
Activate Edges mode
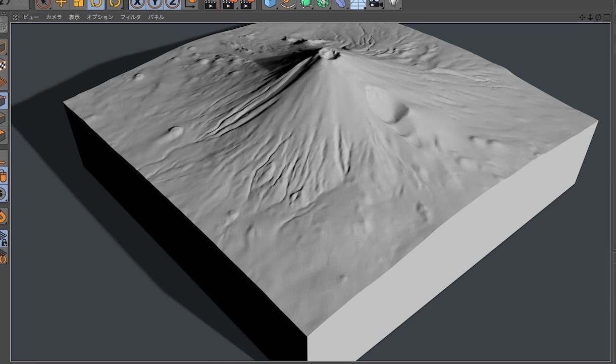pyautogui.click(x=4, y=118)
